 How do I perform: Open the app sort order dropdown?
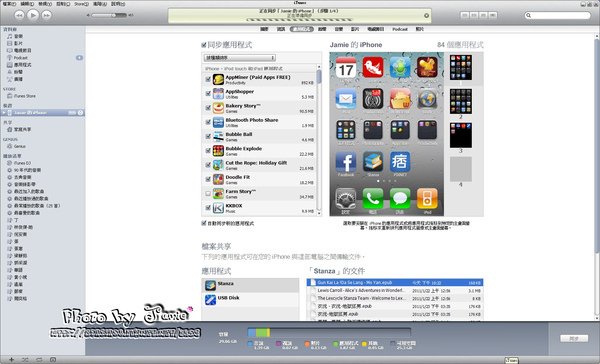[240, 58]
